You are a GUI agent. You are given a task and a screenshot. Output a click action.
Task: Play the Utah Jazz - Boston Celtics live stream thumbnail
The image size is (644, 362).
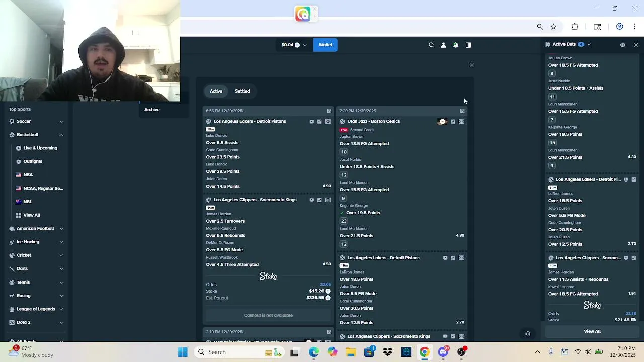tap(442, 121)
